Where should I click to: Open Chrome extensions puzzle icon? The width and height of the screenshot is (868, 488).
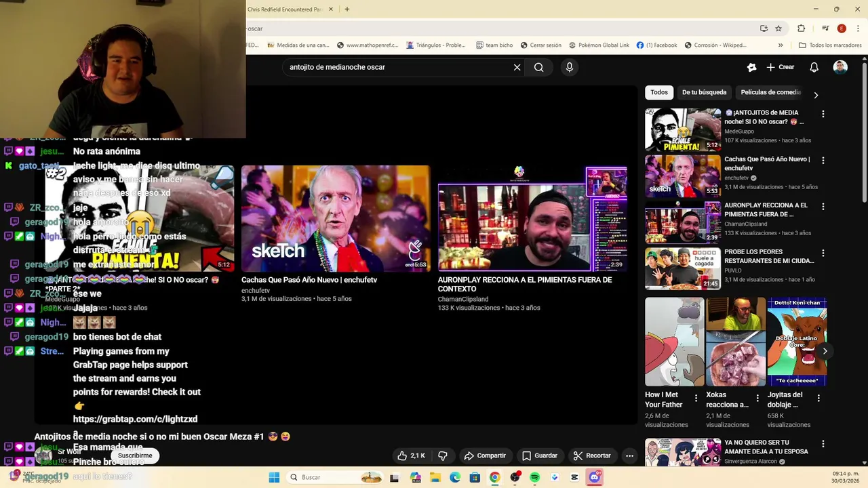(801, 28)
